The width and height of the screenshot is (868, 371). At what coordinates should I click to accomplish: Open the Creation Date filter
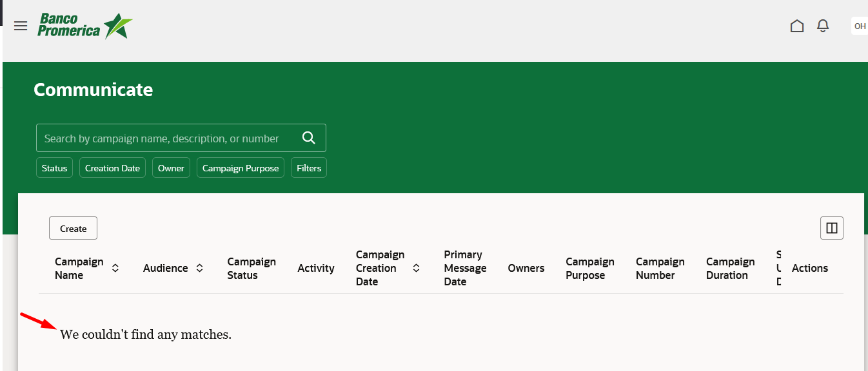point(112,167)
